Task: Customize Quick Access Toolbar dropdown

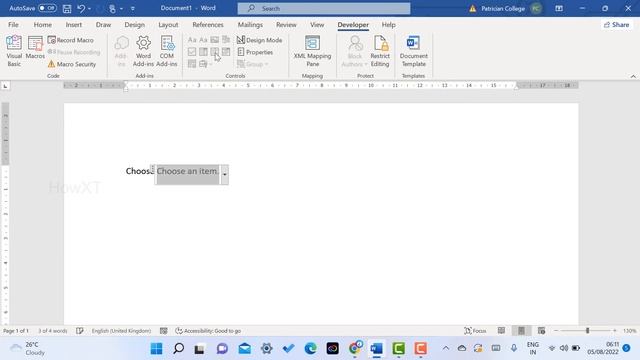Action: tap(133, 8)
